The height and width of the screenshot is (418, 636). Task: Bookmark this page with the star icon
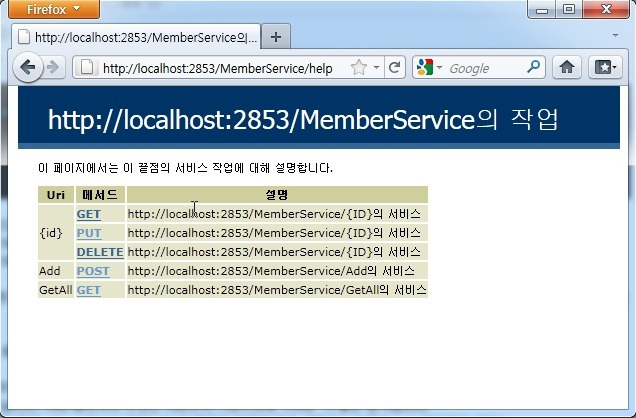pyautogui.click(x=359, y=67)
